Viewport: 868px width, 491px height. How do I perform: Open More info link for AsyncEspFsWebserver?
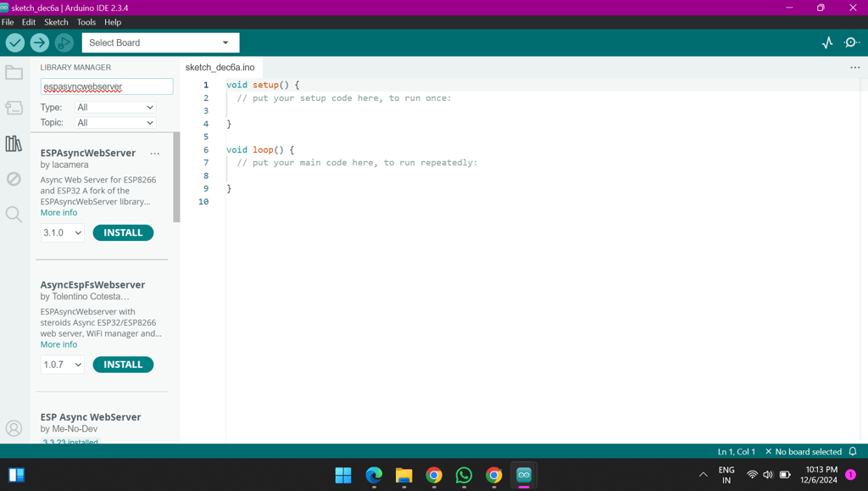pos(58,344)
